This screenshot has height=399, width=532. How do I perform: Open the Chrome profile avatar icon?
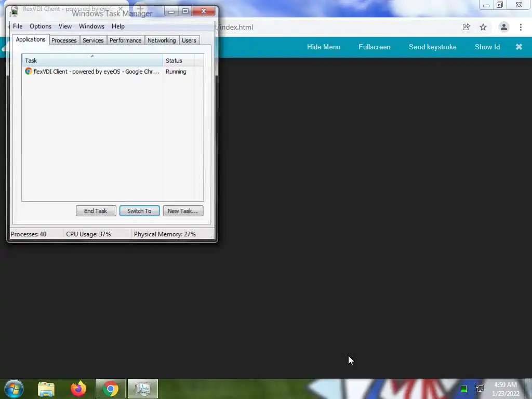click(504, 27)
